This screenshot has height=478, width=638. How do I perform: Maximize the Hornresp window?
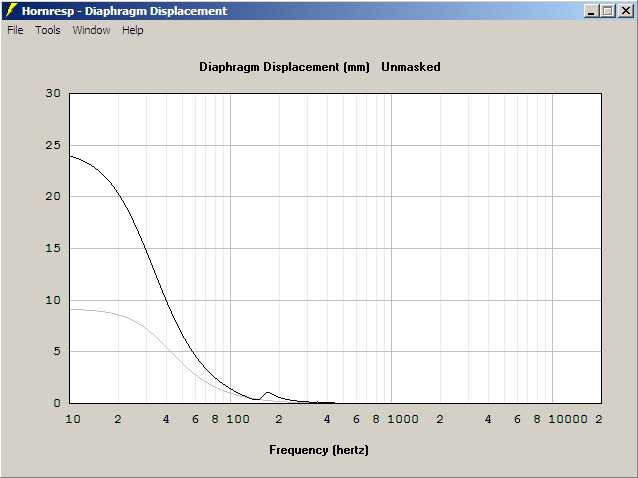click(607, 11)
